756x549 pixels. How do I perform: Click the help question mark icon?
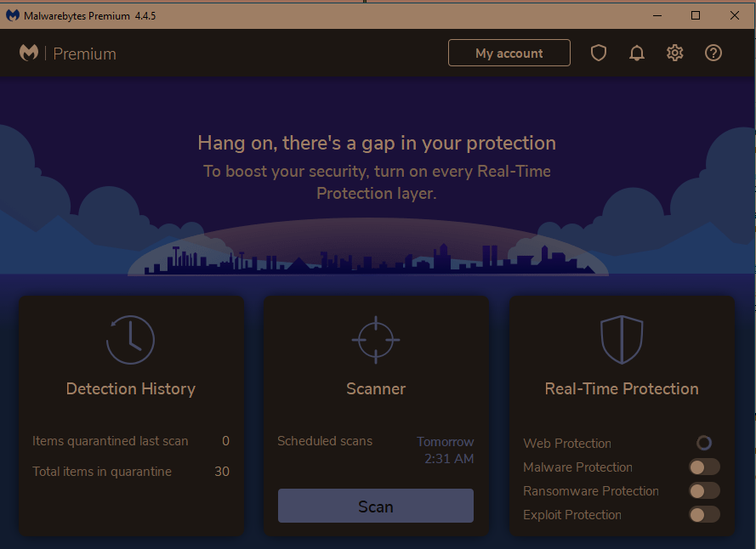click(713, 53)
